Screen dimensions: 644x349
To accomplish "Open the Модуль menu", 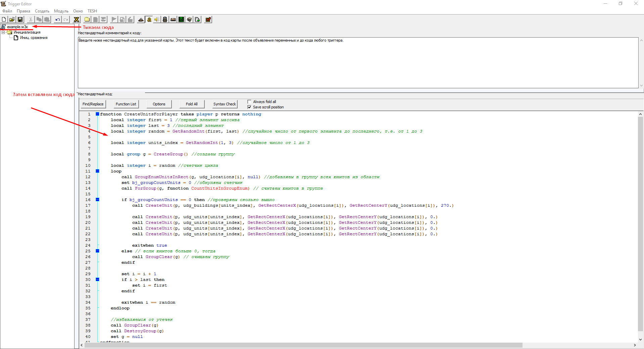I will [61, 11].
